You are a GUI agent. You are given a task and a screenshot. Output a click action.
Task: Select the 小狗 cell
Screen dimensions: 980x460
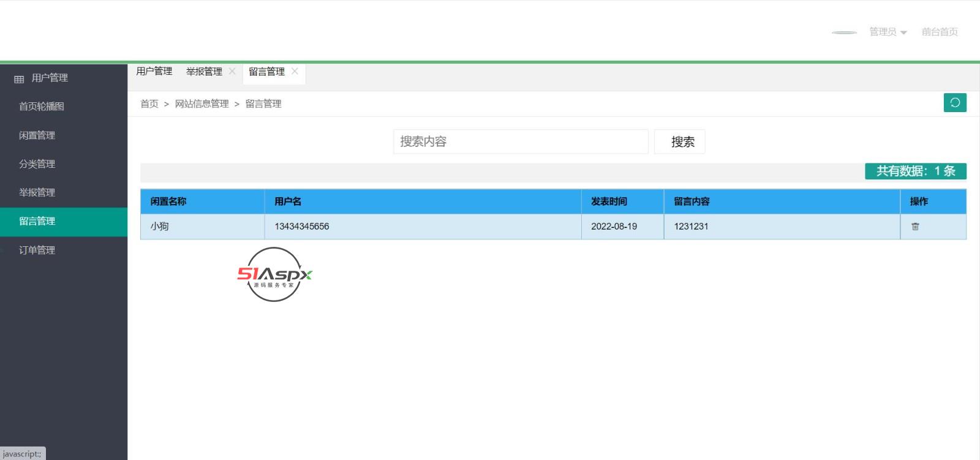point(203,227)
